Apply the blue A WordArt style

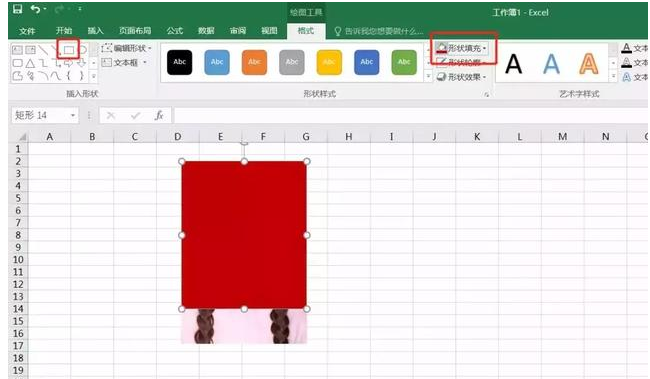point(551,64)
